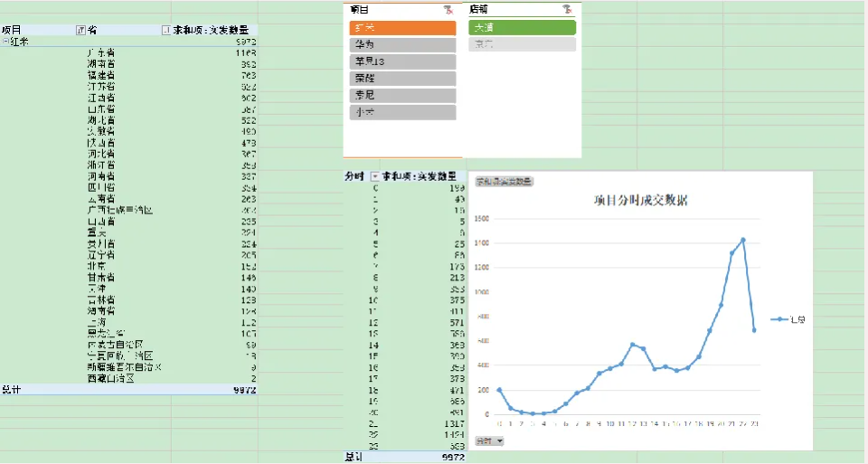This screenshot has height=464, width=868.
Task: Click the 总计 cell below the 省 table
Action: tap(12, 390)
